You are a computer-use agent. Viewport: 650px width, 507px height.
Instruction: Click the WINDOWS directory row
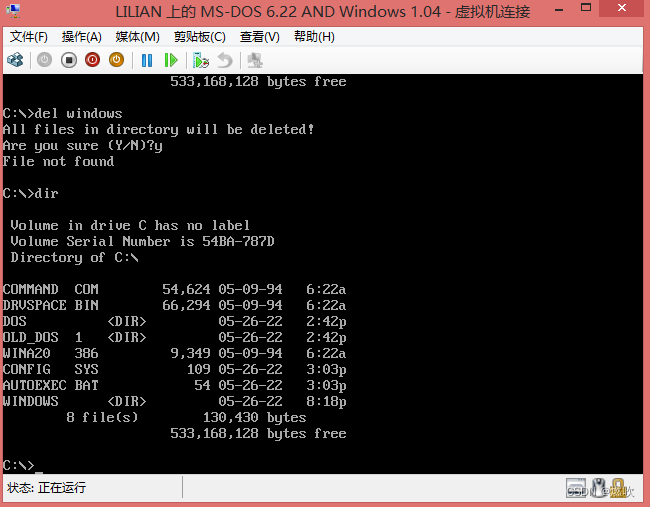coord(174,401)
